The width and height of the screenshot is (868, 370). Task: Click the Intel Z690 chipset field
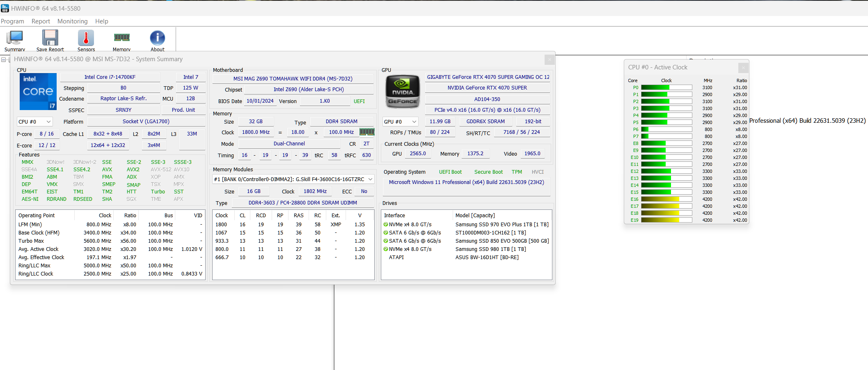point(309,90)
